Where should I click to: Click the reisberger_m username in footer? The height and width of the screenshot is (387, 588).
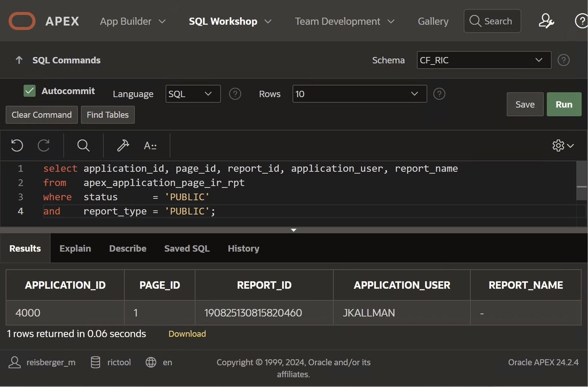51,363
